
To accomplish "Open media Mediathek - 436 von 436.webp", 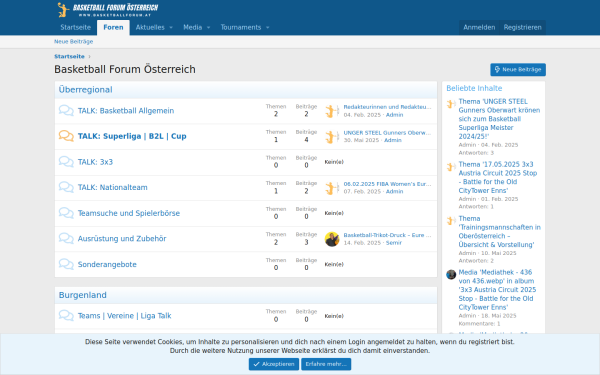I will click(497, 290).
